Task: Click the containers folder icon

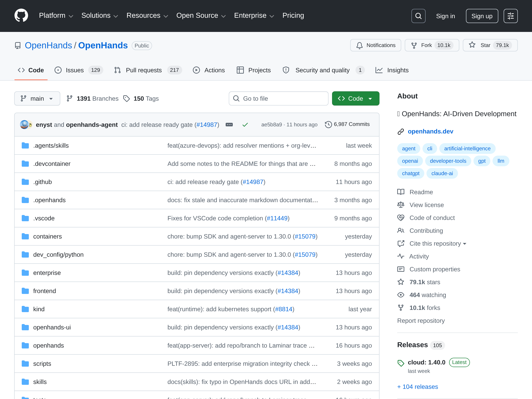Action: tap(25, 237)
